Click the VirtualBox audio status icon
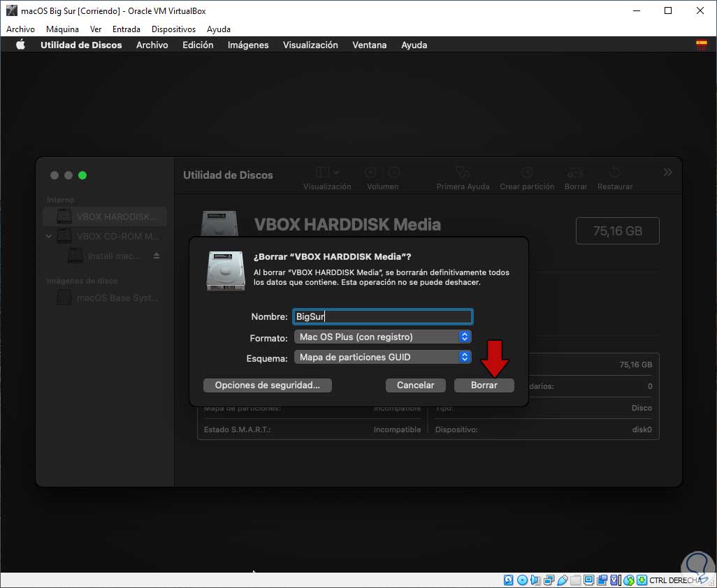The width and height of the screenshot is (717, 588). click(535, 580)
